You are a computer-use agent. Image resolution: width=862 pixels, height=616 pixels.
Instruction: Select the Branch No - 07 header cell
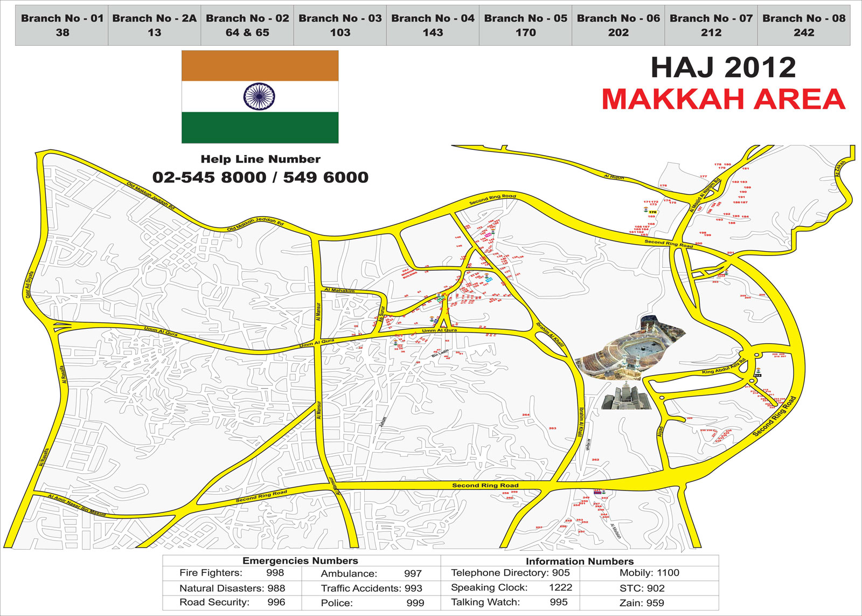(x=711, y=25)
